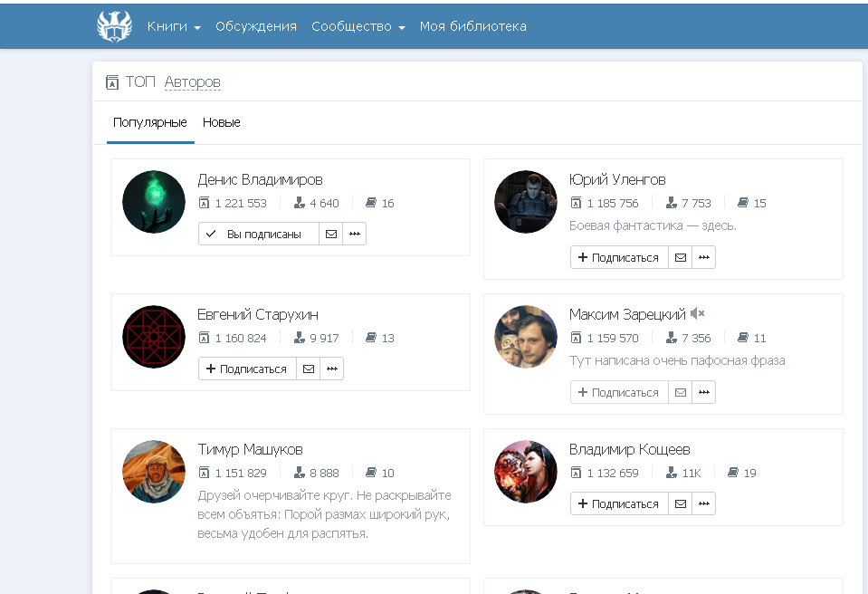This screenshot has height=594, width=868.
Task: Open Тимур Машуков author profile link
Action: tap(250, 449)
